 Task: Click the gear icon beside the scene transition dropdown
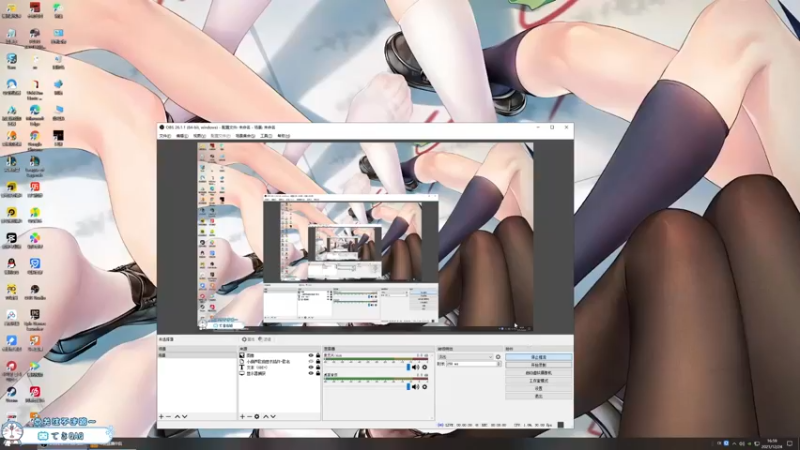[498, 357]
